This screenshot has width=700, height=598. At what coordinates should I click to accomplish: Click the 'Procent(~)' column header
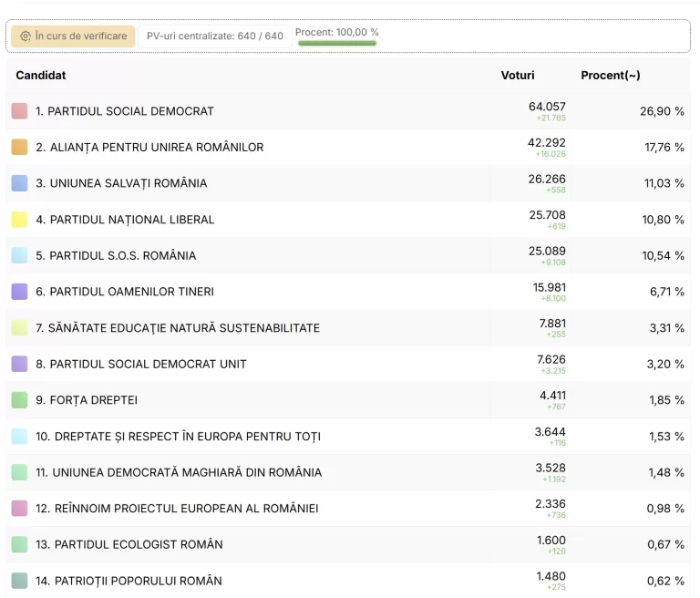(611, 75)
